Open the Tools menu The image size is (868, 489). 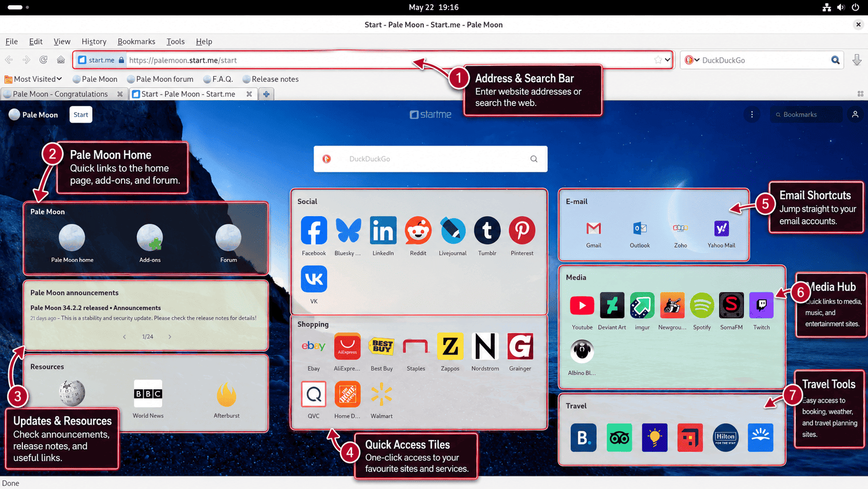(x=175, y=42)
